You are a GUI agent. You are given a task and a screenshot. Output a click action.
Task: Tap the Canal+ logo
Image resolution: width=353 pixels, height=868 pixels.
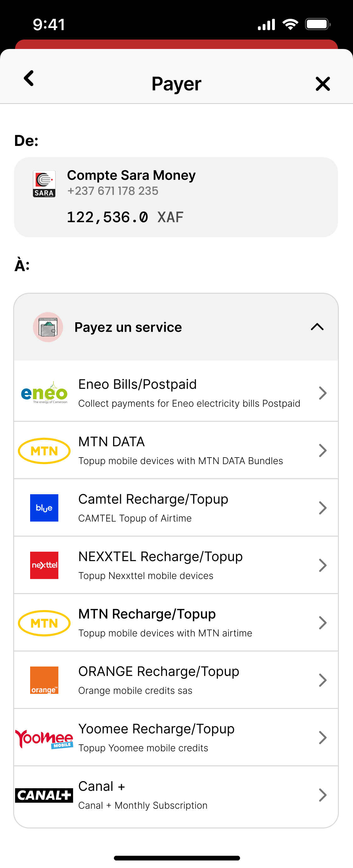pyautogui.click(x=44, y=795)
